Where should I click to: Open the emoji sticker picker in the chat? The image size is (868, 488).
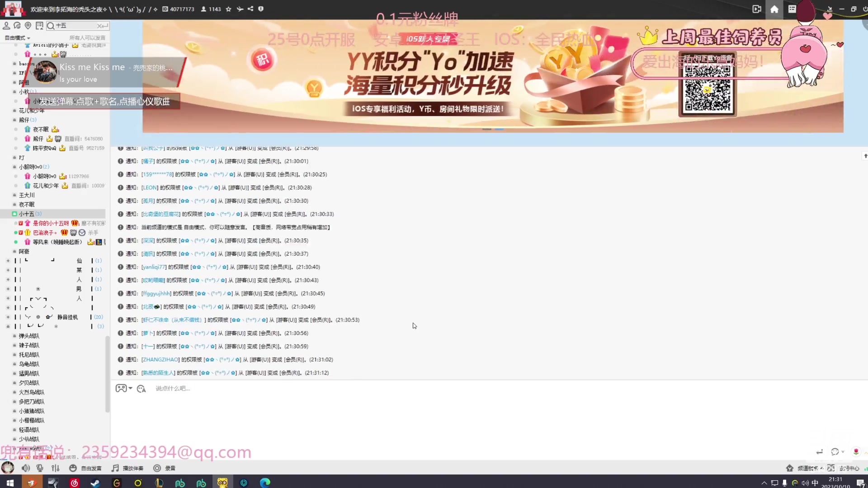coord(142,389)
